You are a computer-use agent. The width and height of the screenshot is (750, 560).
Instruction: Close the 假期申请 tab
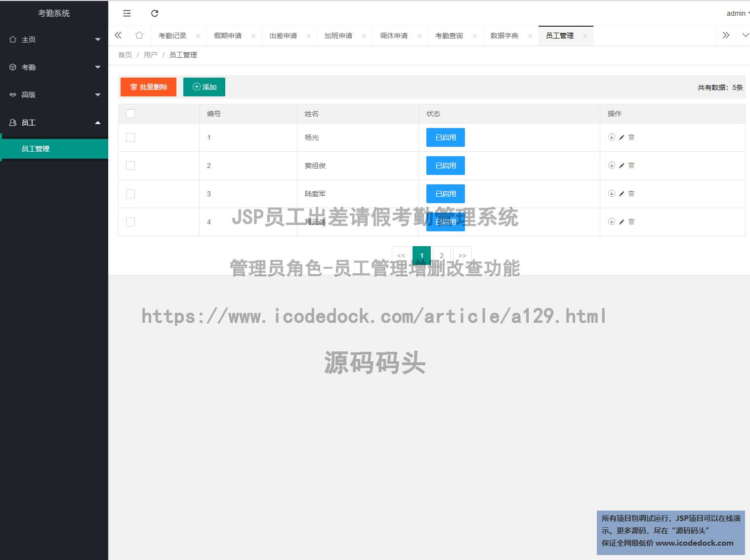pos(253,36)
